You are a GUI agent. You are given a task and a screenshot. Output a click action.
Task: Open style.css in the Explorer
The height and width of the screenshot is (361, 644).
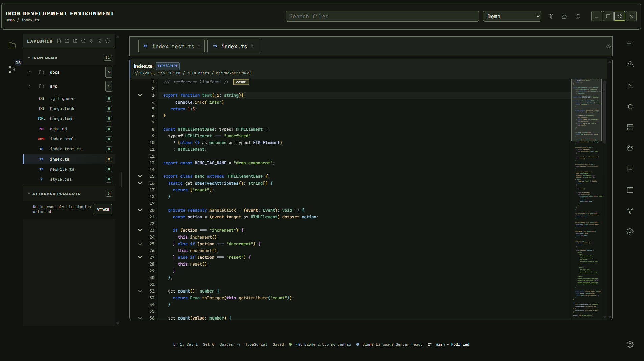69,179
